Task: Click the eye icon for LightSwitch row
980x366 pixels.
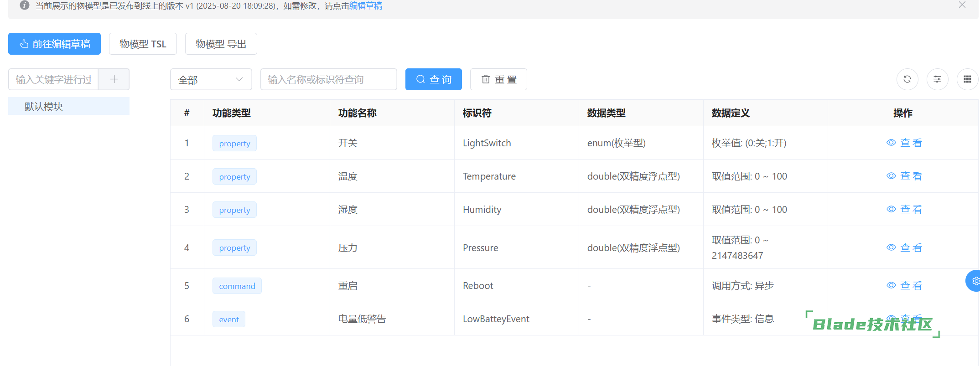Action: pyautogui.click(x=891, y=143)
